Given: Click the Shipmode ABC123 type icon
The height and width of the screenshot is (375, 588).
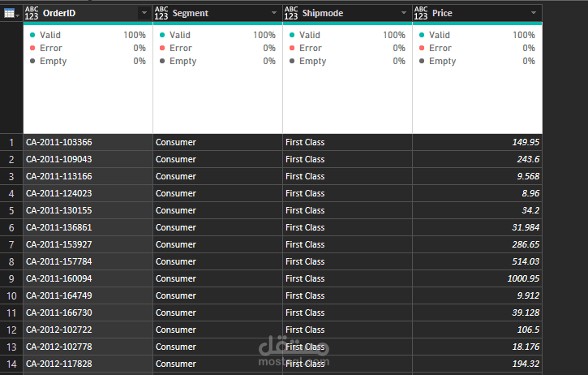Looking at the screenshot, I should tap(291, 13).
